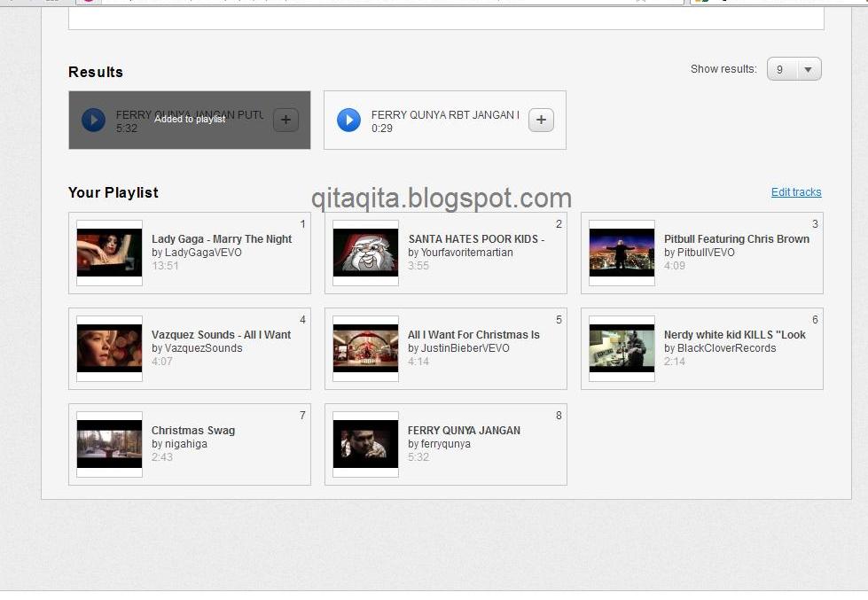Click the 0:29 duration text
Viewport: 868px width, 600px height.
(x=382, y=129)
